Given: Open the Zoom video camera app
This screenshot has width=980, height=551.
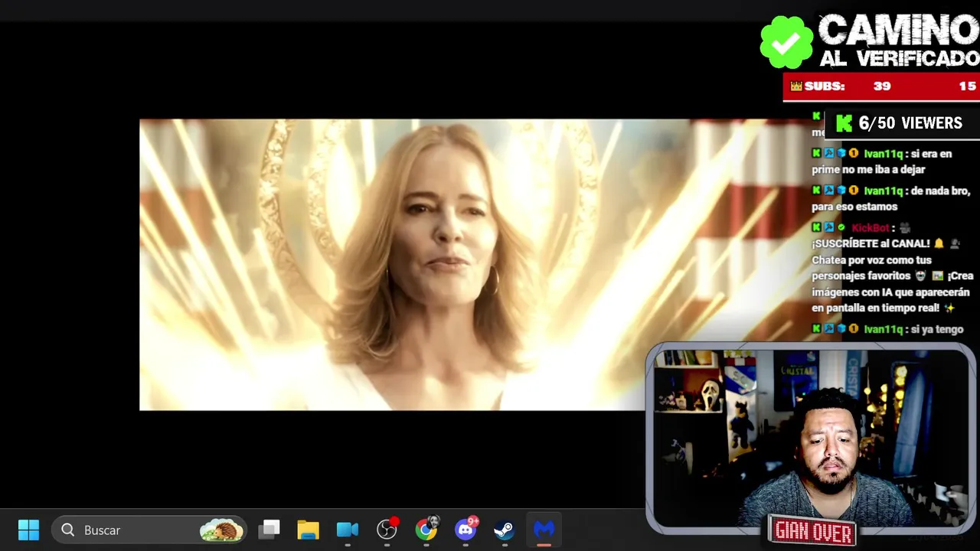Looking at the screenshot, I should tap(348, 530).
